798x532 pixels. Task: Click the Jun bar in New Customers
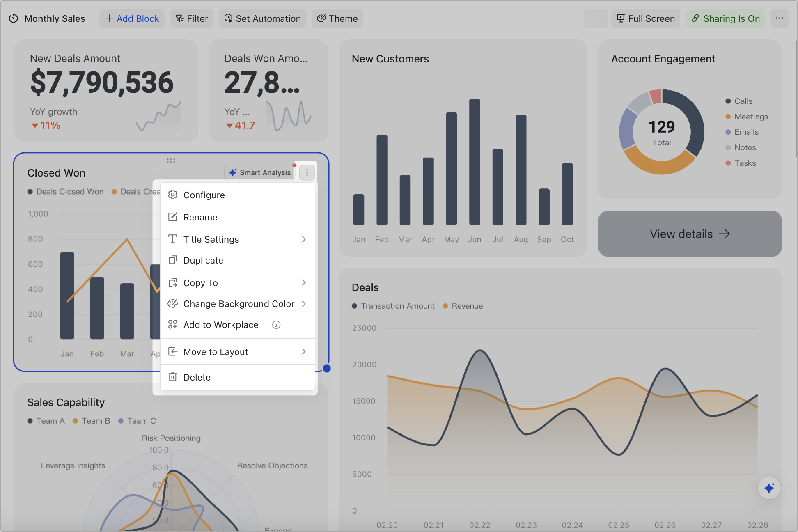(475, 162)
